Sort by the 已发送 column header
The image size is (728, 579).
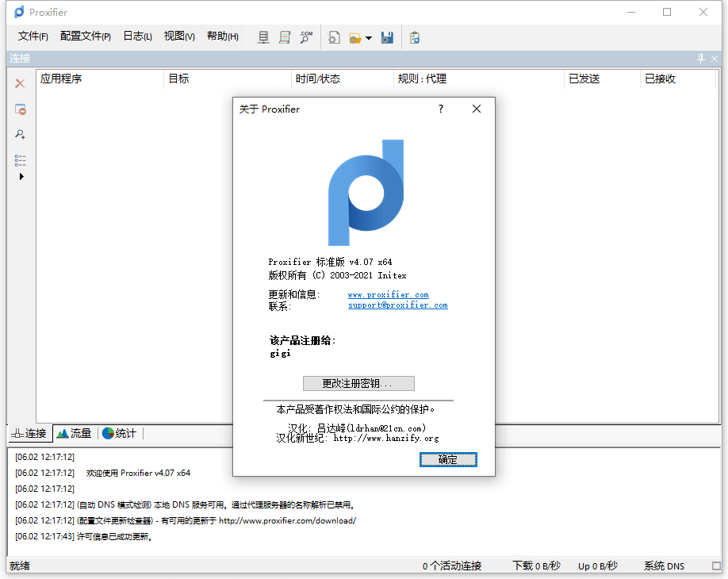(603, 79)
